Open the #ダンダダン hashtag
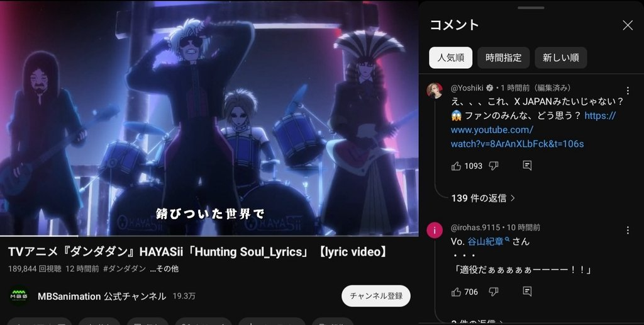Image resolution: width=644 pixels, height=325 pixels. [x=125, y=269]
